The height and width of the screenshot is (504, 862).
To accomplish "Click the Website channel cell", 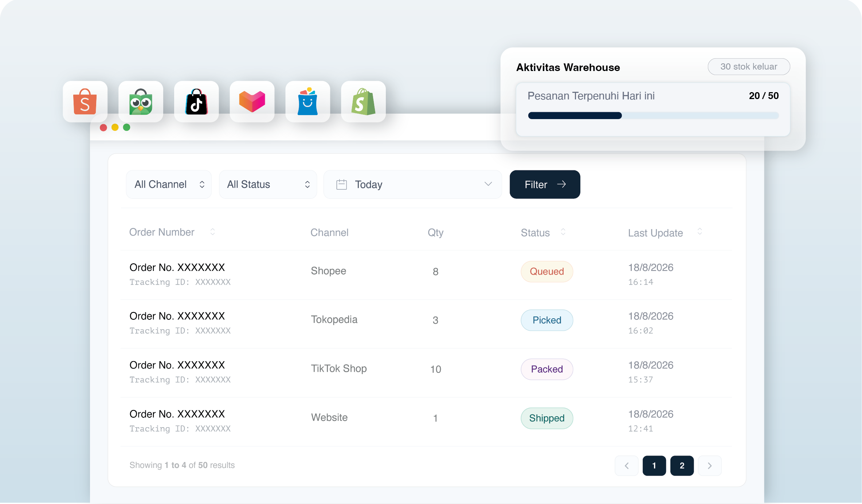I will point(329,417).
